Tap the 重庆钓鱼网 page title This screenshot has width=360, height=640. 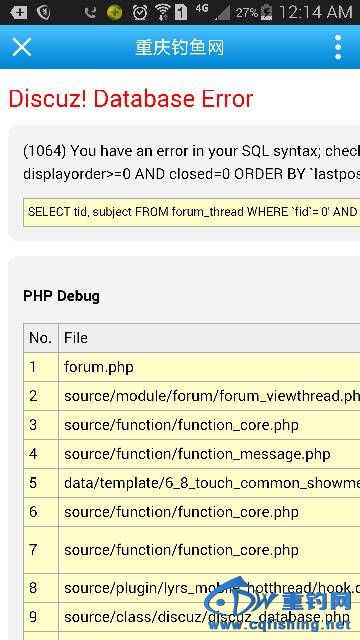[x=180, y=48]
